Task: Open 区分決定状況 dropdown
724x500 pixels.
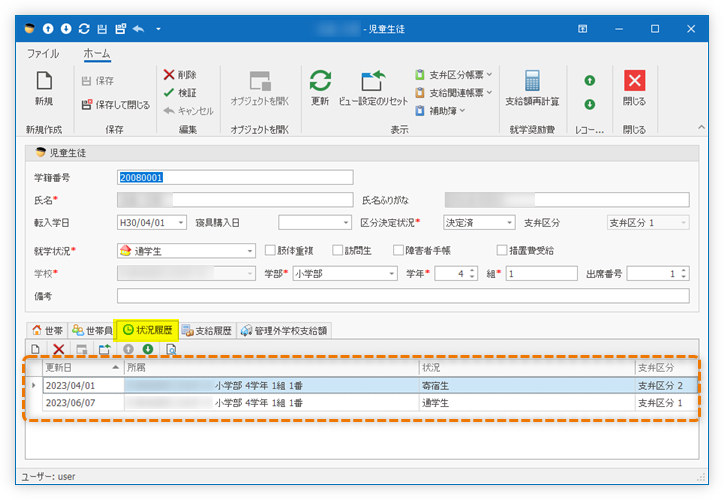Action: click(509, 223)
